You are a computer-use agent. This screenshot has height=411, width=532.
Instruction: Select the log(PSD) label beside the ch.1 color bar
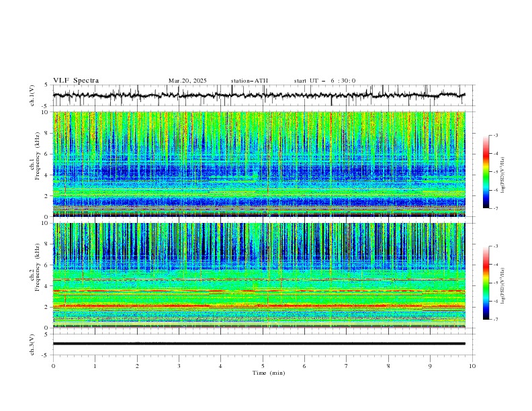point(503,175)
